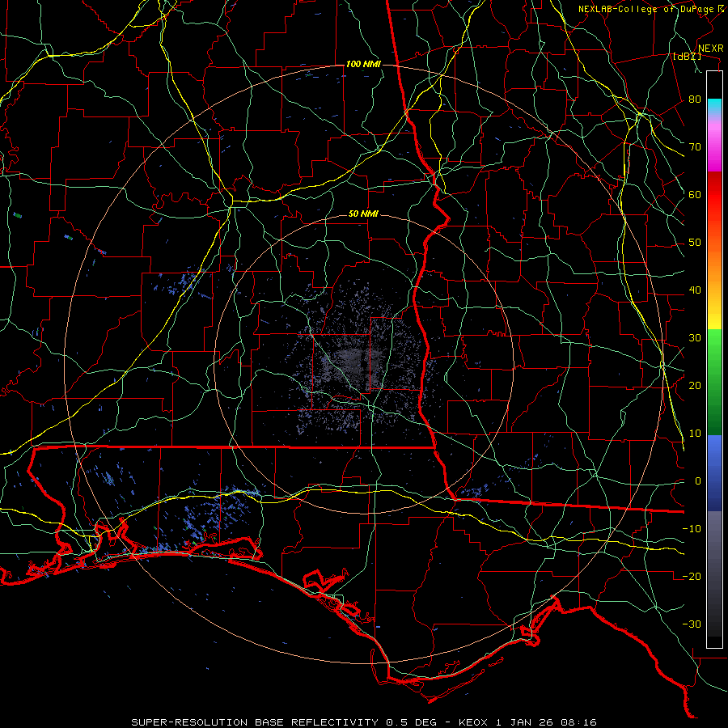
Task: Select the 30 dBZ scale label
Action: (x=695, y=337)
